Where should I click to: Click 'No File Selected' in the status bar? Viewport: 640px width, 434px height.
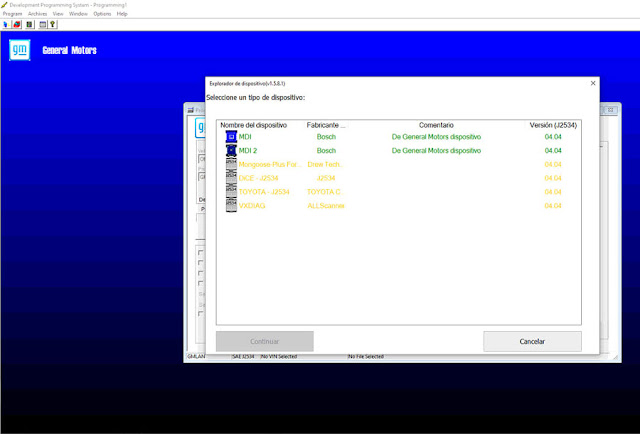click(366, 357)
